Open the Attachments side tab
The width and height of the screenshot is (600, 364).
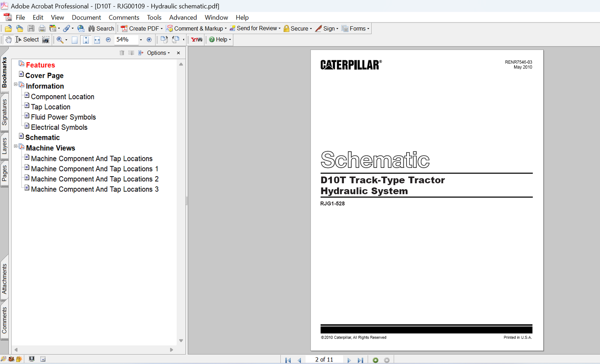pos(4,279)
